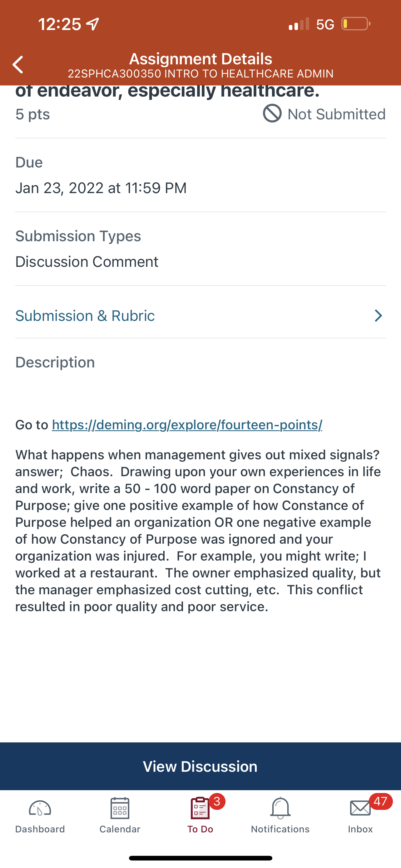Open the Notifications bell icon
The image size is (401, 868).
pyautogui.click(x=280, y=808)
